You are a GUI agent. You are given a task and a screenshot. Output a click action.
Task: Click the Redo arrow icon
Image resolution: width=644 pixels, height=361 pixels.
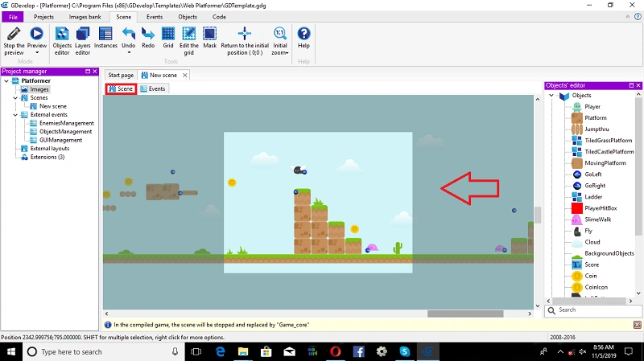[x=148, y=34]
